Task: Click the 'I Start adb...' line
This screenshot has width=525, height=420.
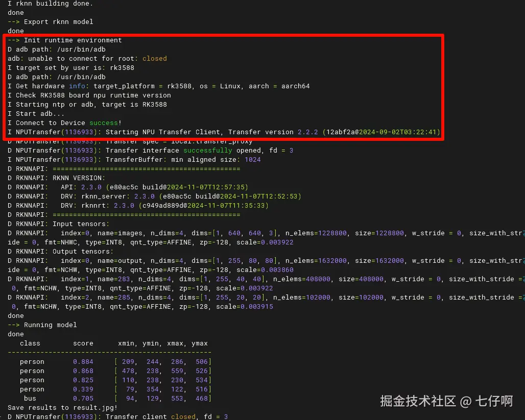Action: pos(36,114)
